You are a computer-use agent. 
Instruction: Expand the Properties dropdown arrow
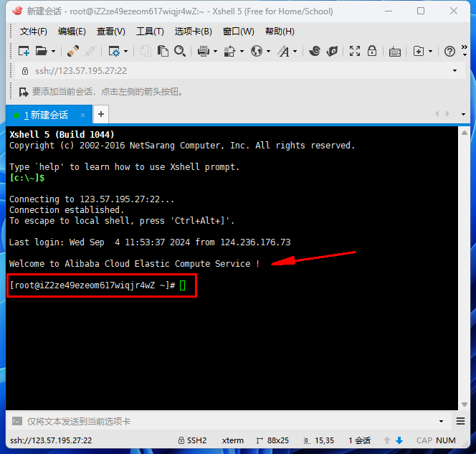(125, 52)
